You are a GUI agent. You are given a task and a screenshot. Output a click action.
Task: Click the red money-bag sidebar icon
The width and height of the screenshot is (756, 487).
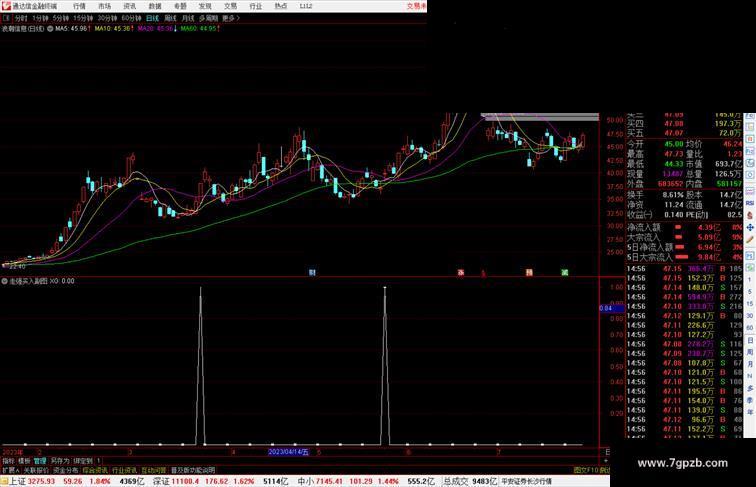[750, 215]
